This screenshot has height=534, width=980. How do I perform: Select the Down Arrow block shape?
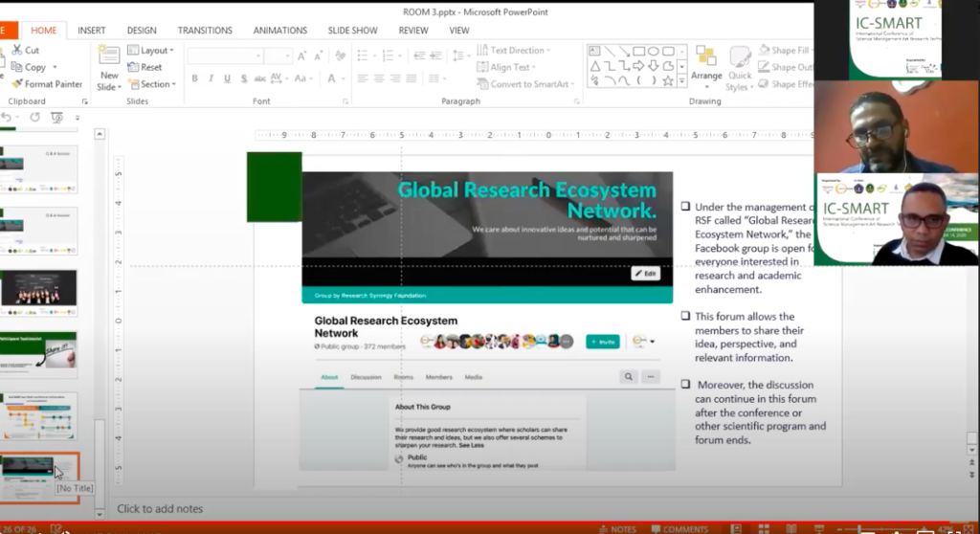(654, 66)
